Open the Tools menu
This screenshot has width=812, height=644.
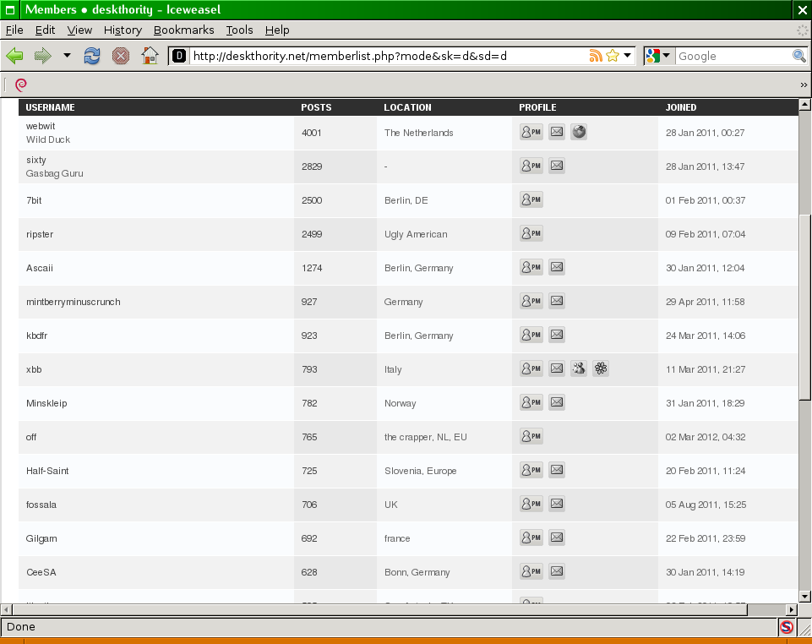(x=239, y=30)
